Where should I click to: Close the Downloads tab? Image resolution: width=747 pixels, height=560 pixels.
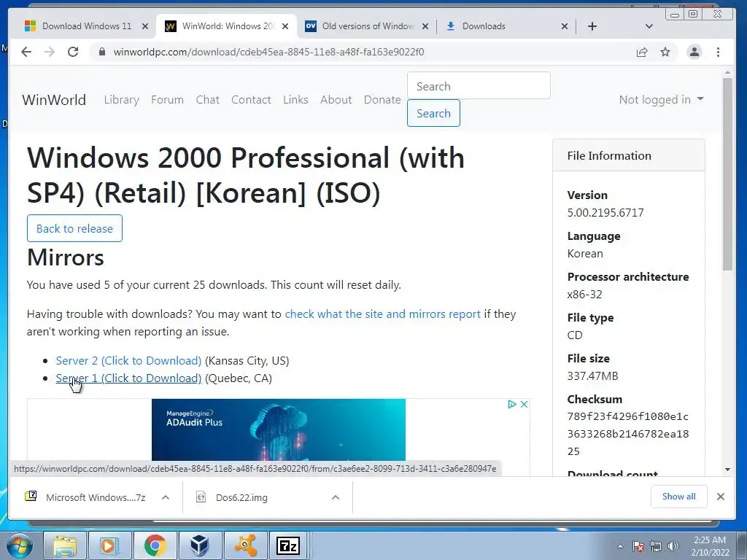coord(565,26)
